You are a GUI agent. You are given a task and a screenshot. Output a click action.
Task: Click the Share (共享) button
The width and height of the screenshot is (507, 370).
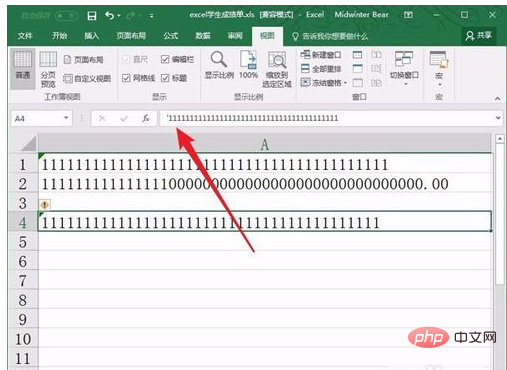point(479,36)
